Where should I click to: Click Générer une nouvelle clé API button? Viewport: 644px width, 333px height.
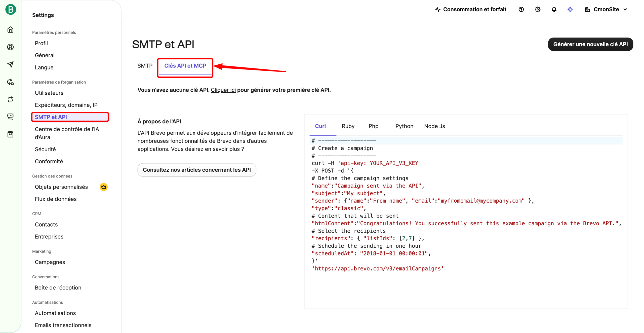(590, 44)
